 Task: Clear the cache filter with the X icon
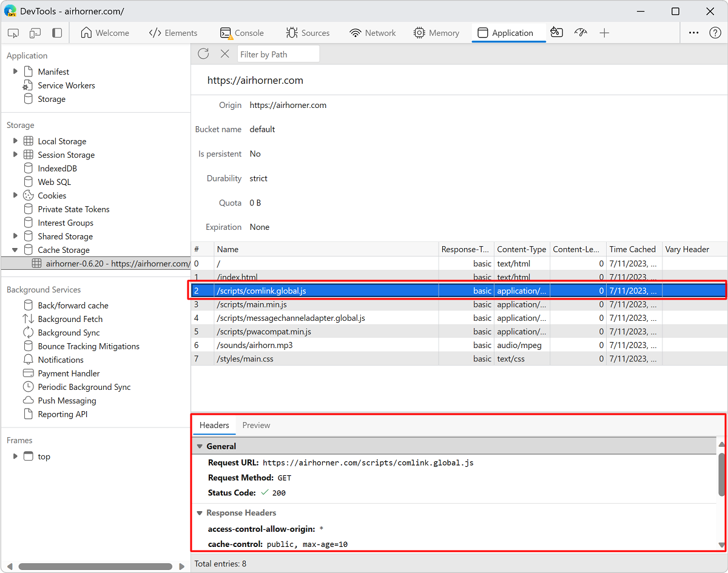tap(225, 53)
